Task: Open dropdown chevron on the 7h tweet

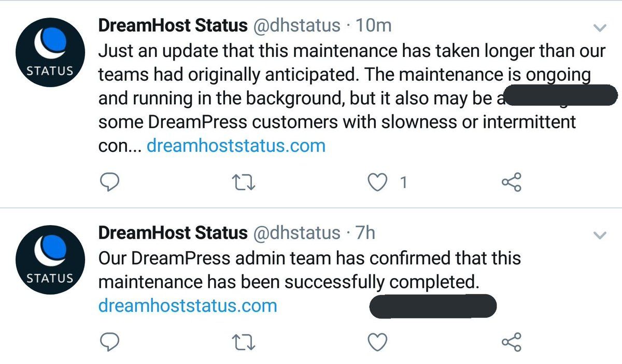Action: 599,236
